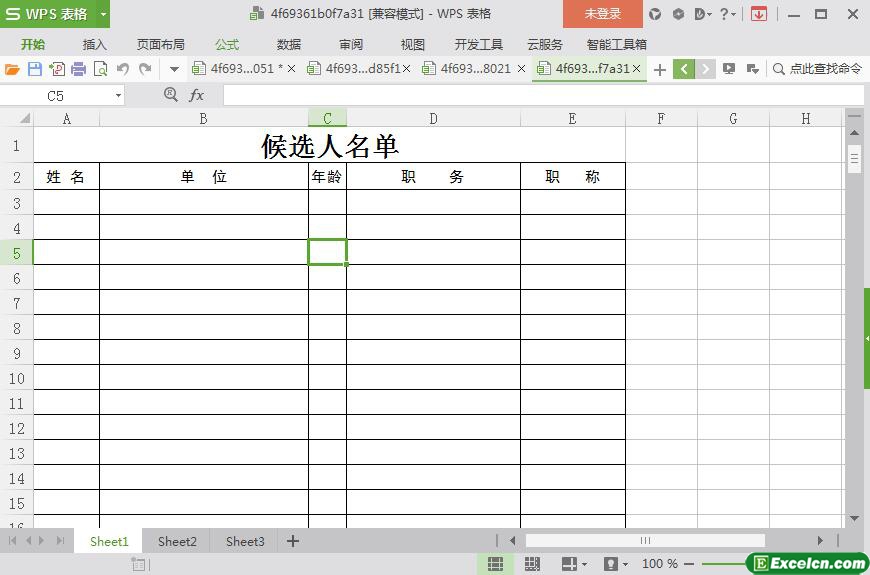
Task: Close the active 4f693...f7a31 tab
Action: [636, 68]
